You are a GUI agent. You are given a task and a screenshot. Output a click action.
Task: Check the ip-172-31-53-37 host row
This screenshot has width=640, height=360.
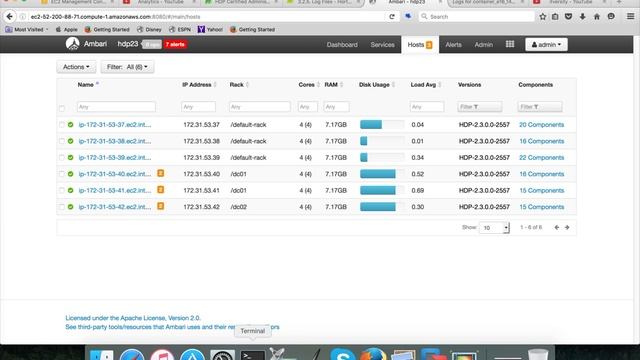(62, 124)
